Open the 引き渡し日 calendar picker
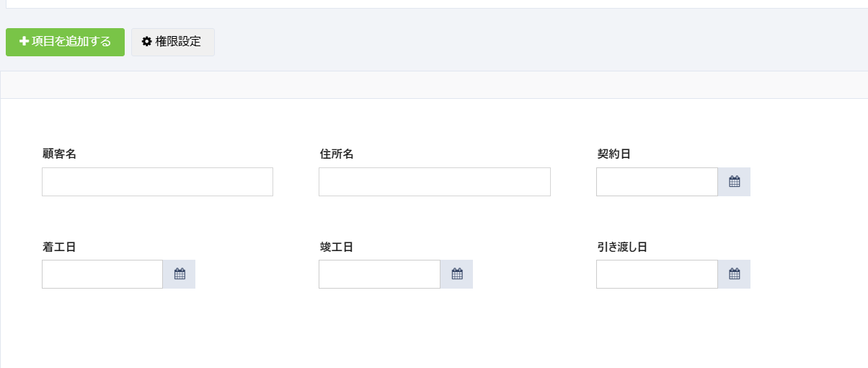 pos(734,274)
